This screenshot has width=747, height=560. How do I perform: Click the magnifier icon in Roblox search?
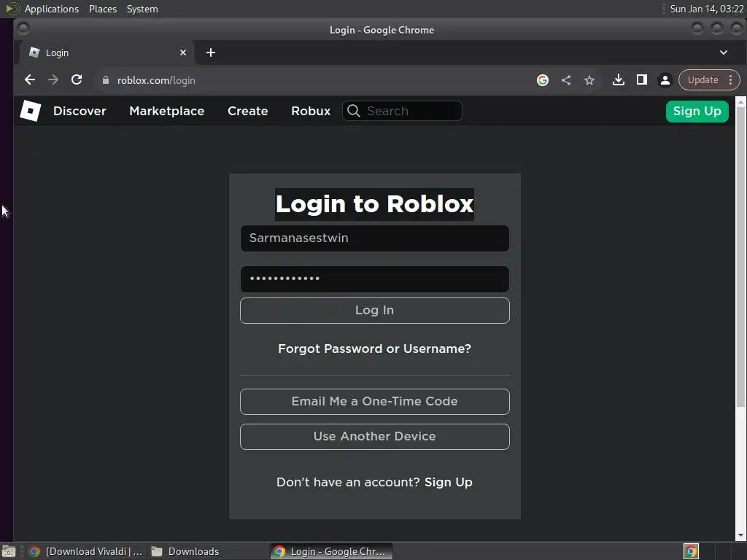(x=354, y=111)
